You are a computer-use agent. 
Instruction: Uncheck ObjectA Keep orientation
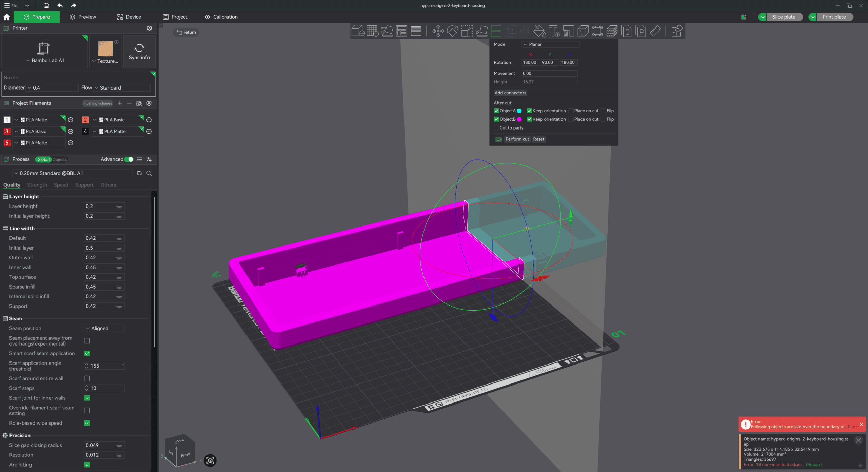pos(529,111)
